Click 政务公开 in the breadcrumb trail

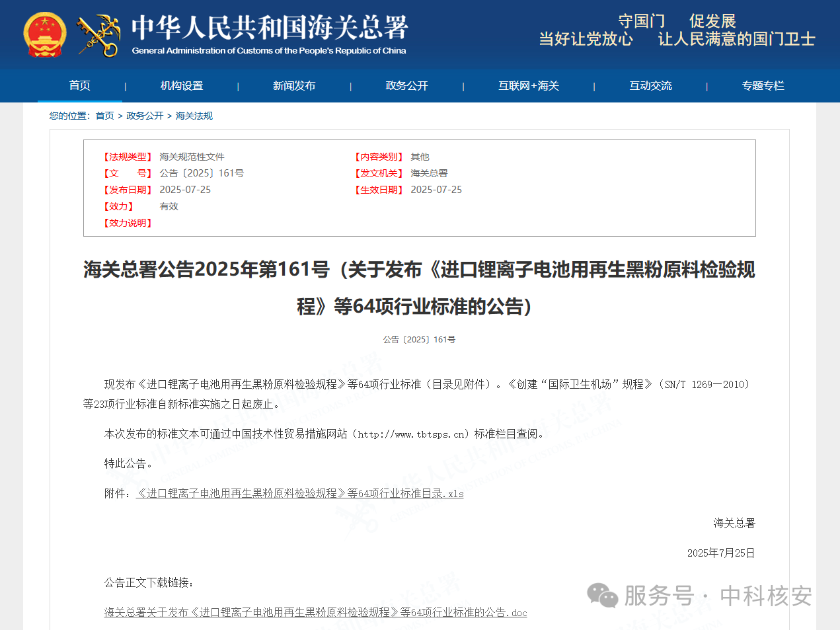pyautogui.click(x=145, y=115)
